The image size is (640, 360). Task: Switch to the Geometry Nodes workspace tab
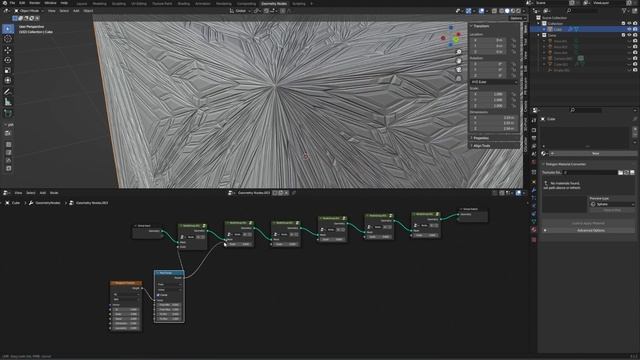pos(274,3)
